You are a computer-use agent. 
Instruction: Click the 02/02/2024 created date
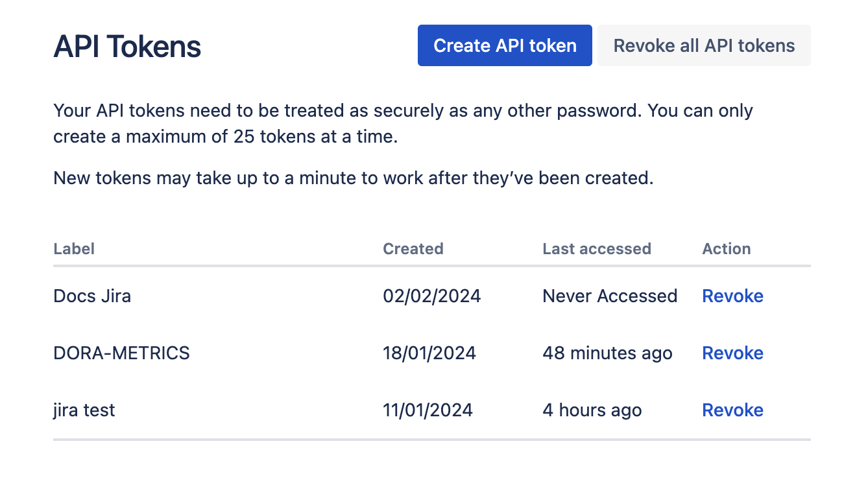point(431,296)
